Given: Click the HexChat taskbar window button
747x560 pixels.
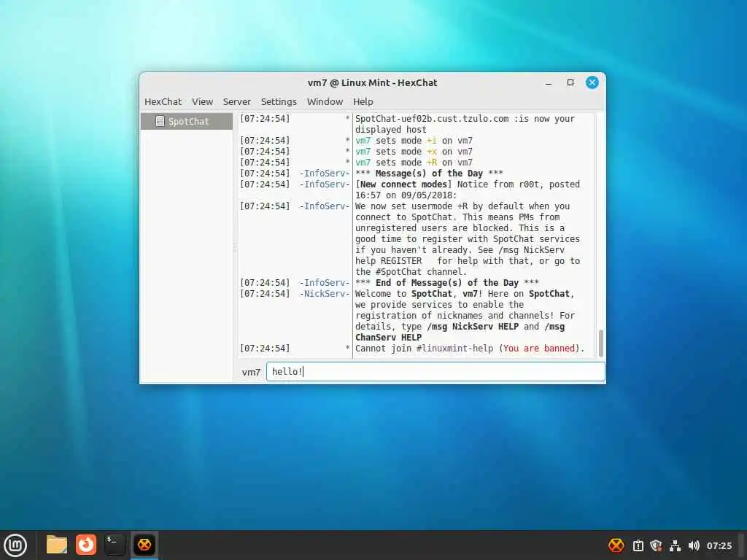Looking at the screenshot, I should [144, 545].
